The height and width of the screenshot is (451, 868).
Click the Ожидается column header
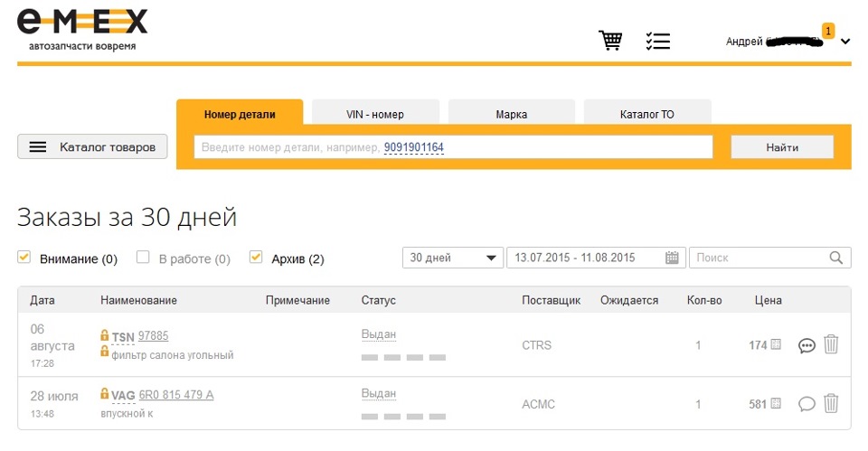click(x=629, y=300)
